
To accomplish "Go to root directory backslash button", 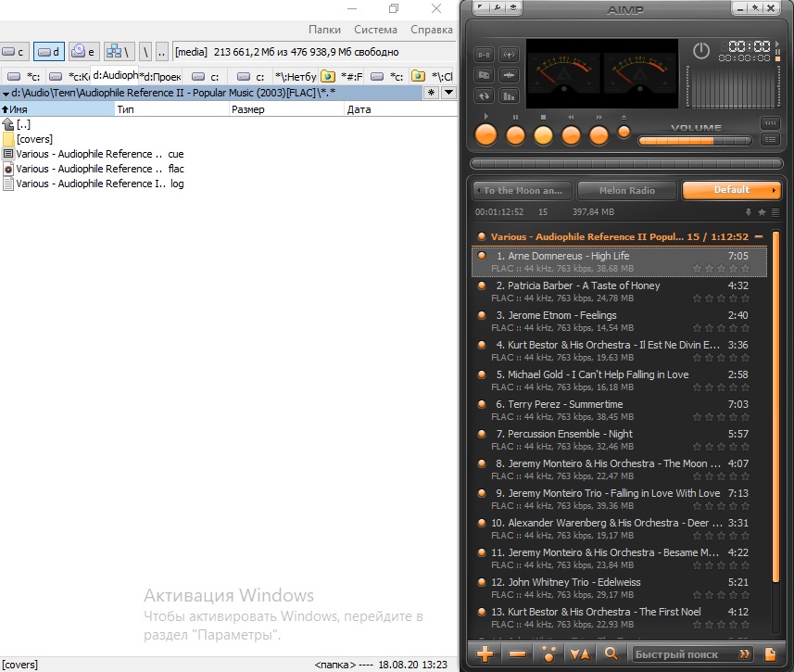I will click(145, 52).
